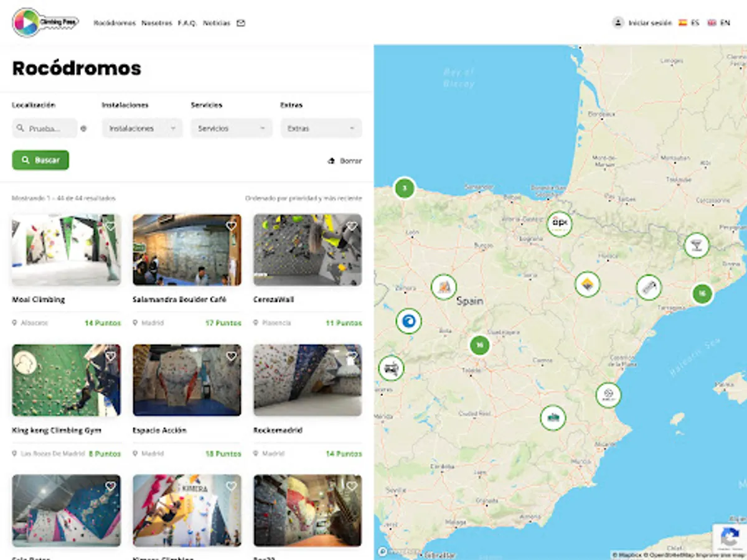Open the King kong Climbing Gym thumbnail

click(67, 380)
